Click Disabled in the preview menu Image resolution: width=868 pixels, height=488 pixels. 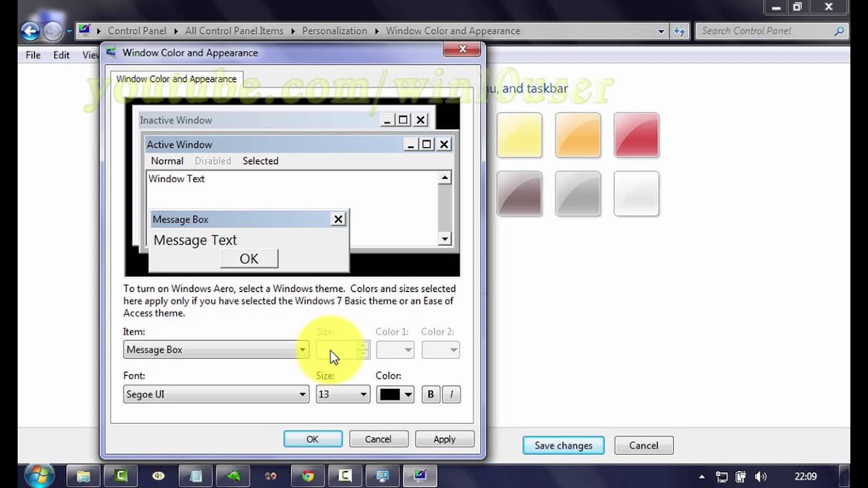point(213,161)
